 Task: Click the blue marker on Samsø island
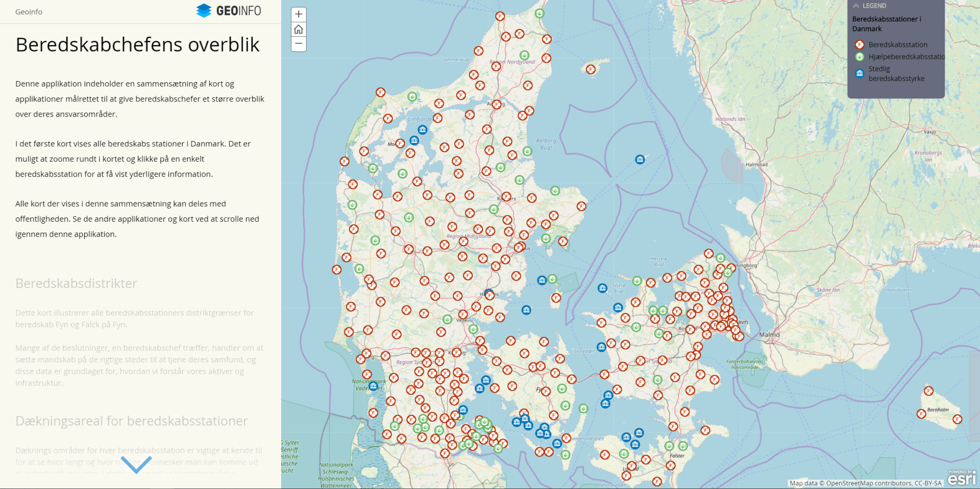(542, 280)
